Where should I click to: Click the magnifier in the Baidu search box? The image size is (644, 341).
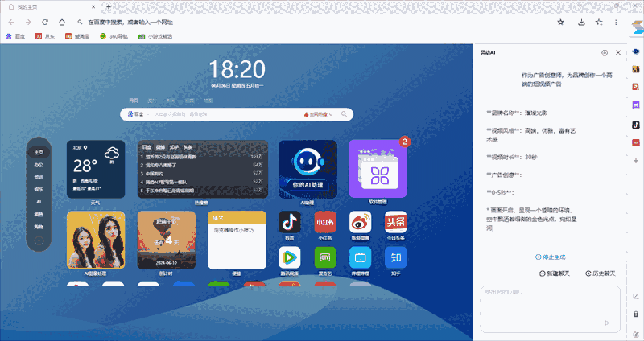pos(344,114)
